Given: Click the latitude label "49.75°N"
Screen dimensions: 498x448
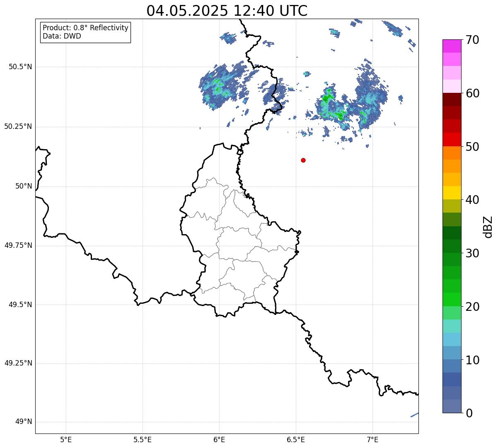Looking at the screenshot, I should coord(18,245).
